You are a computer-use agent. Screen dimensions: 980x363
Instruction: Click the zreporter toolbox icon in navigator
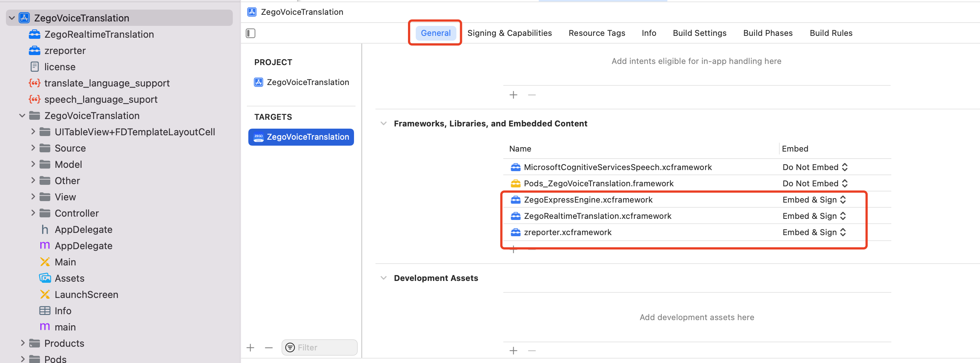point(34,51)
